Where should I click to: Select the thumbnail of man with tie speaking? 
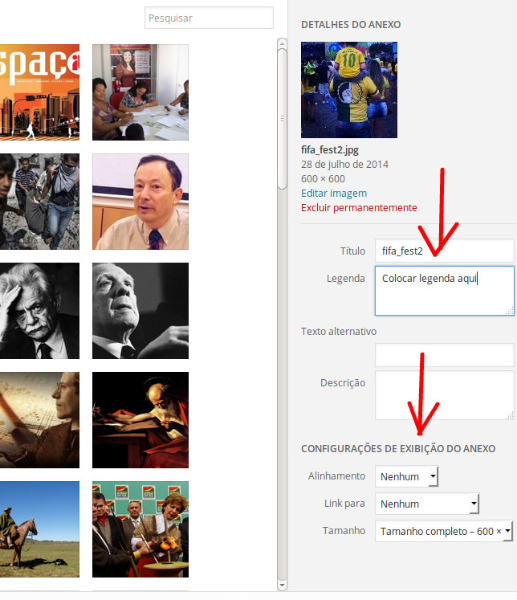tap(140, 201)
